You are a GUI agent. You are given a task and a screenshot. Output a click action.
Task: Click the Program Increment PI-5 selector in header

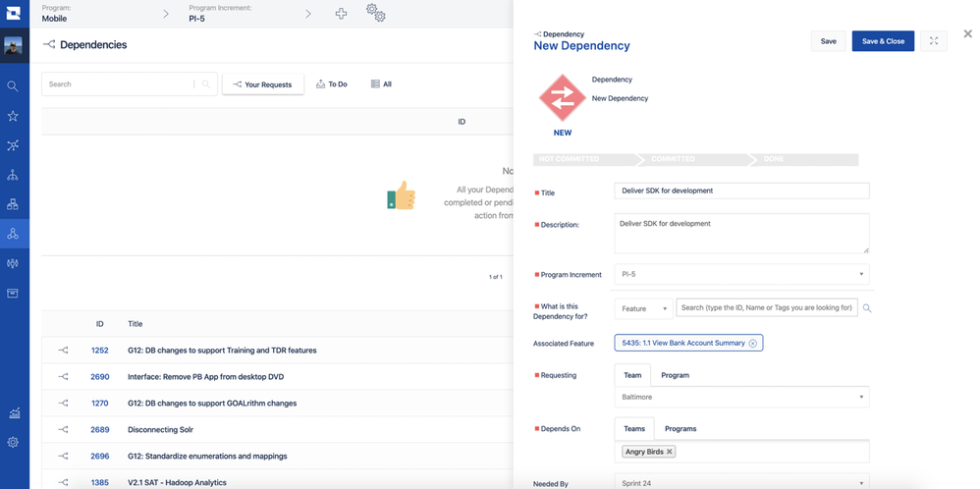[220, 14]
